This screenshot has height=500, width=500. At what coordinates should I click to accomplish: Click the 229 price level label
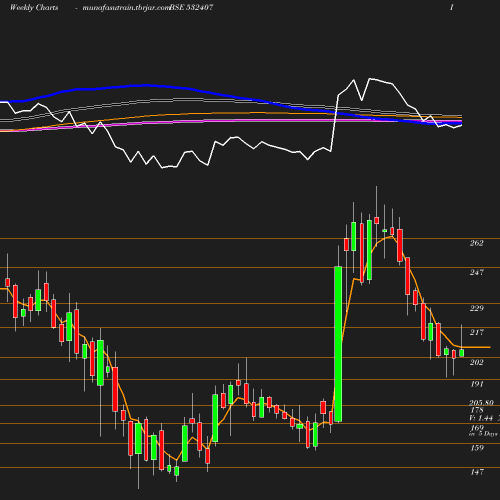[477, 308]
